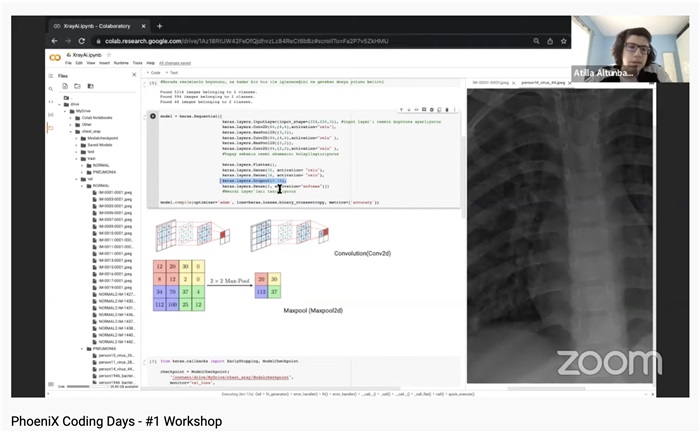Click the cell link icon
Image resolution: width=700 pixels, height=432 pixels.
click(416, 109)
